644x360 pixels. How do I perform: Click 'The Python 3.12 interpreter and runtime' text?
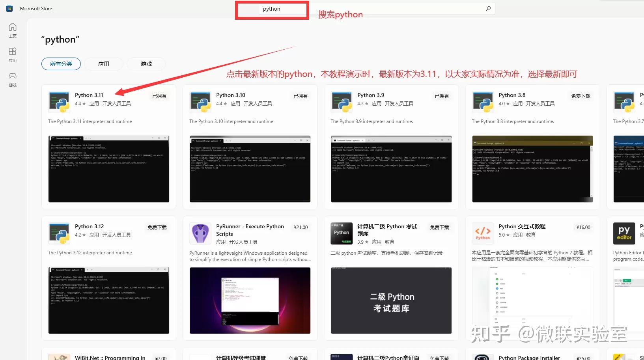coord(90,253)
